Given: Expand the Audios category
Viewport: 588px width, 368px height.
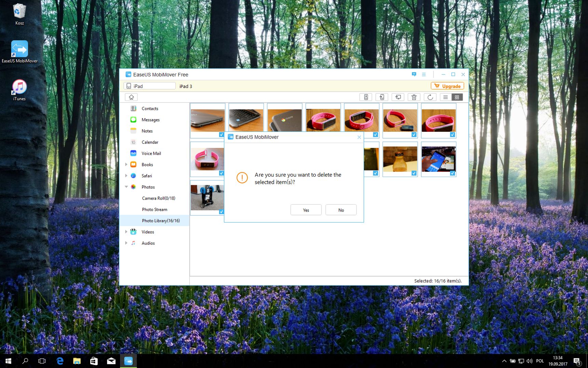Looking at the screenshot, I should [126, 243].
